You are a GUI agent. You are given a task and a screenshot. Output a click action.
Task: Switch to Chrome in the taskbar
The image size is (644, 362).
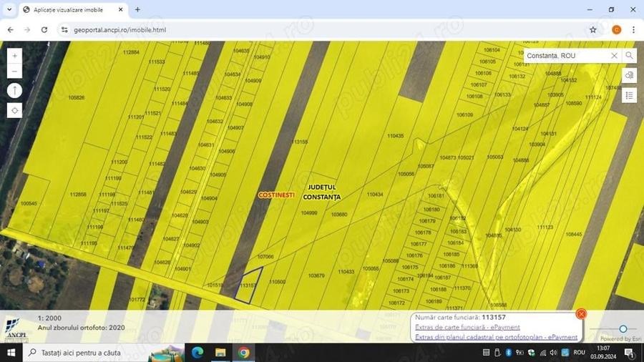pyautogui.click(x=243, y=353)
